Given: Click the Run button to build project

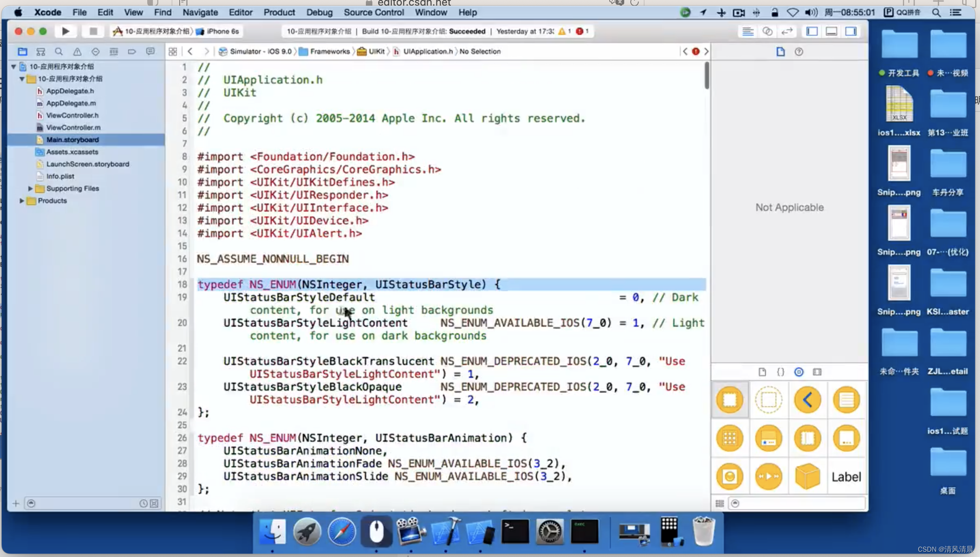Looking at the screenshot, I should pos(65,31).
